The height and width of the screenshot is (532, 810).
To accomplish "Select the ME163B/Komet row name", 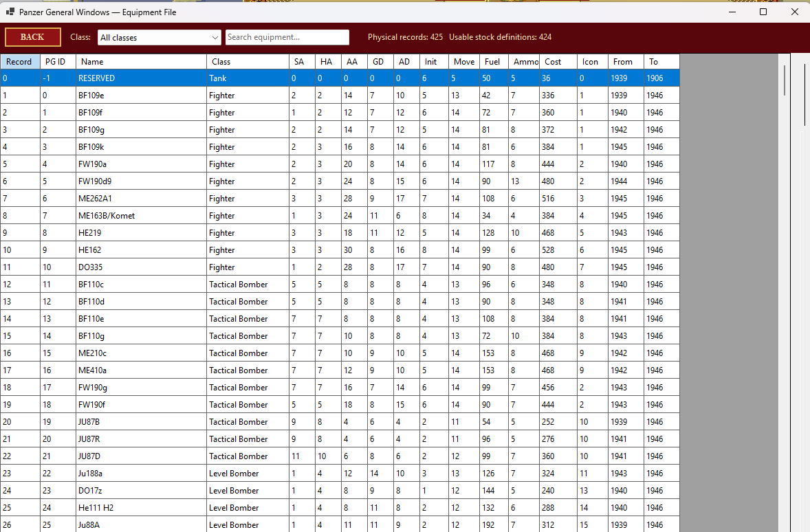I will click(141, 215).
